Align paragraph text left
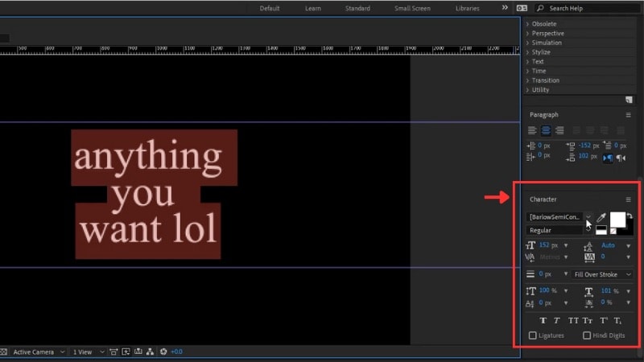Viewport: 644px width, 362px height. point(532,130)
